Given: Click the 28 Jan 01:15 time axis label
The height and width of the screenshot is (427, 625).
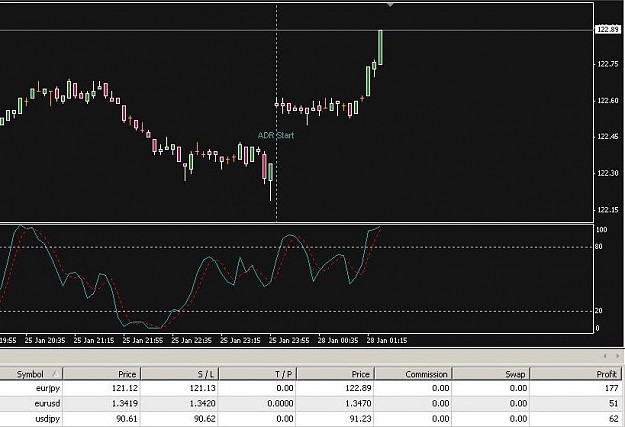Looking at the screenshot, I should [387, 340].
